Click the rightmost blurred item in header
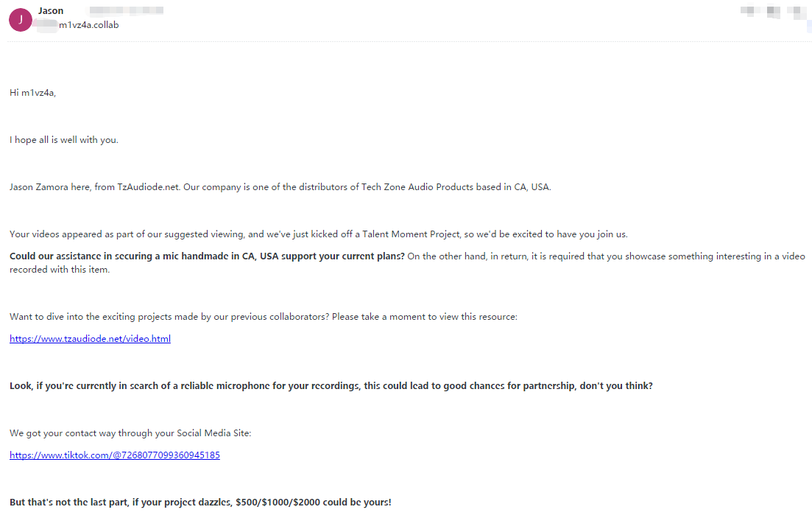812x532 pixels. click(795, 11)
